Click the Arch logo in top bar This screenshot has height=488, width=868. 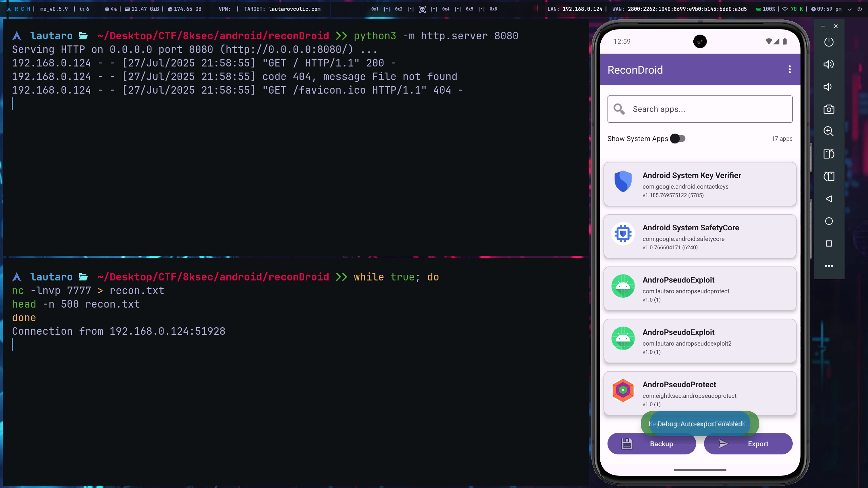pos(9,9)
